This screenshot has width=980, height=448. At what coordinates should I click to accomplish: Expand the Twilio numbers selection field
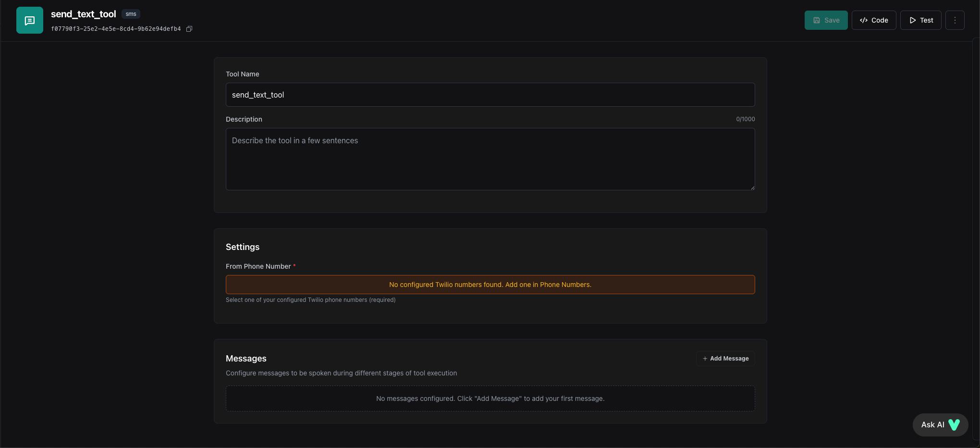tap(490, 284)
